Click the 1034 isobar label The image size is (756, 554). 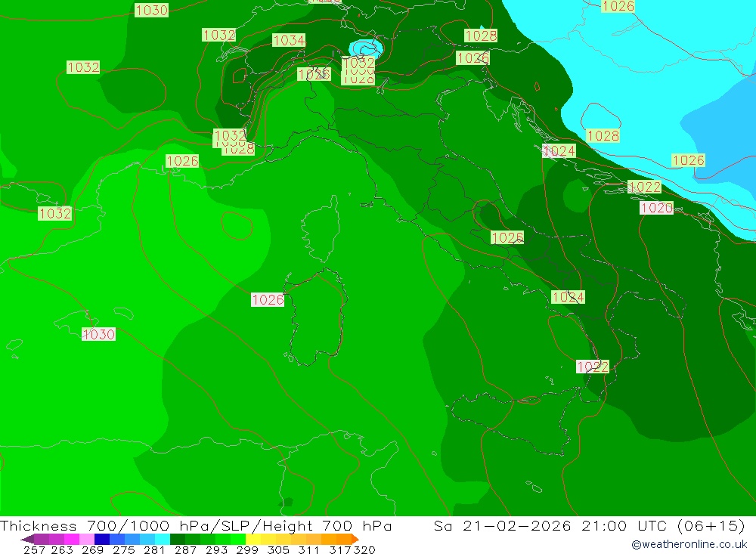pyautogui.click(x=289, y=40)
